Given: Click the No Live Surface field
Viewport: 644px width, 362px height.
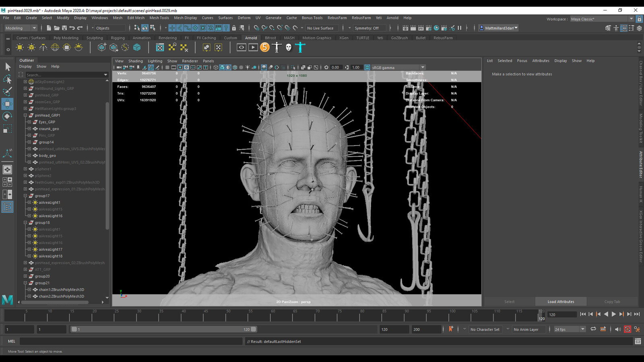Looking at the screenshot, I should click(322, 28).
